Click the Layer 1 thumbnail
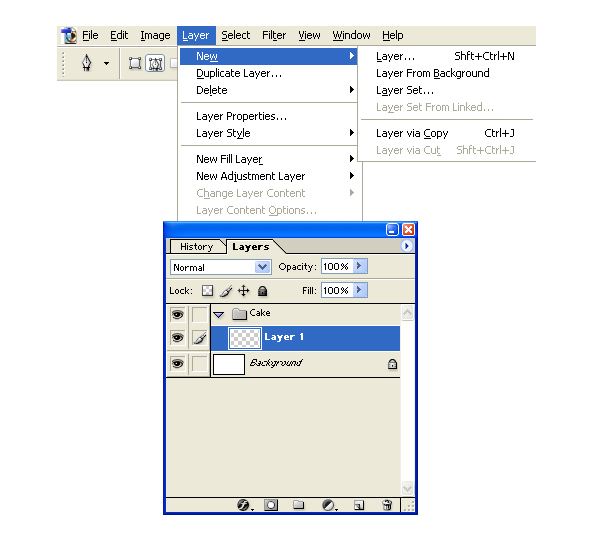 [x=245, y=338]
